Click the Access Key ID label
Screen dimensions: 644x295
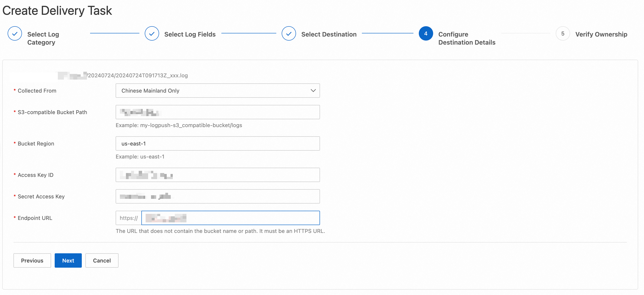35,175
